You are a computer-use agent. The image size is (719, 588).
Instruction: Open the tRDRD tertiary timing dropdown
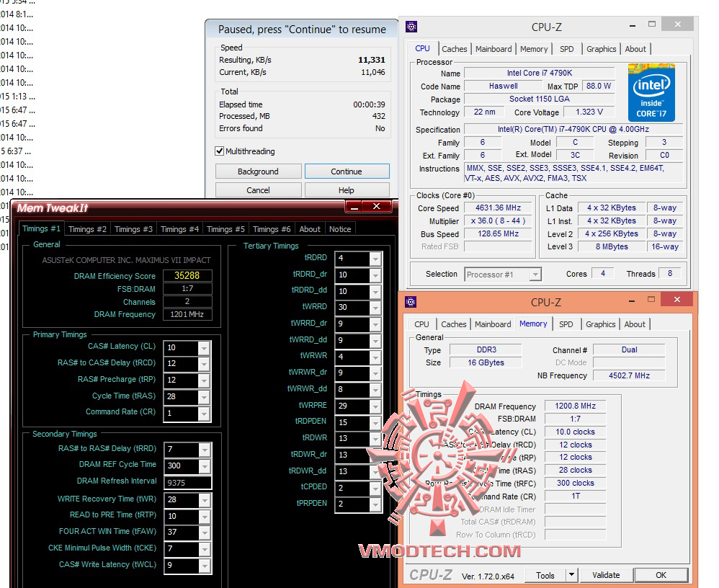coord(375,259)
